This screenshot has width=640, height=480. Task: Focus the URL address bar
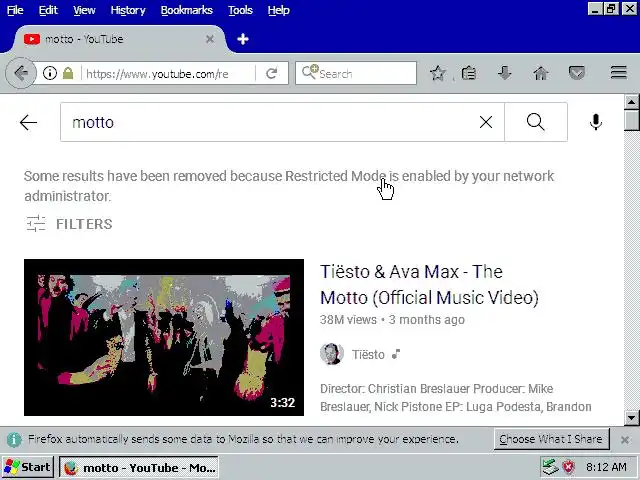(168, 73)
